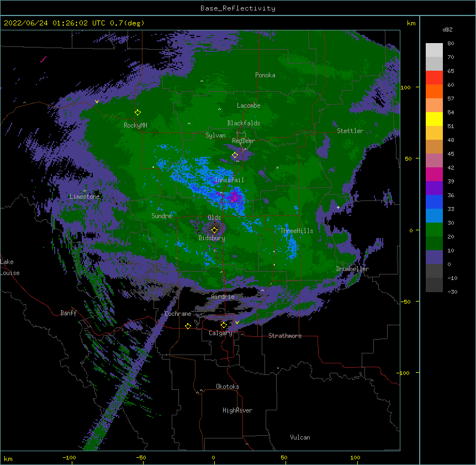Click the Vulcan town label
The height and width of the screenshot is (465, 476).
pos(300,437)
